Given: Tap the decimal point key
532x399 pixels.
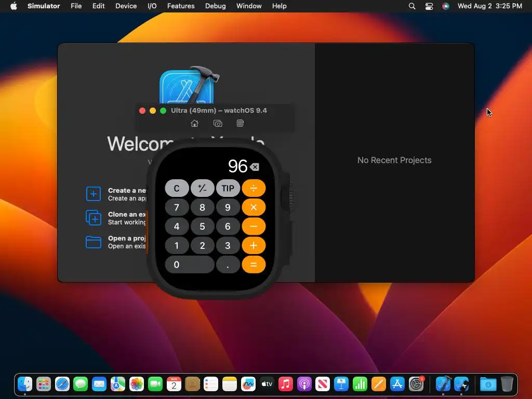Looking at the screenshot, I should point(228,264).
